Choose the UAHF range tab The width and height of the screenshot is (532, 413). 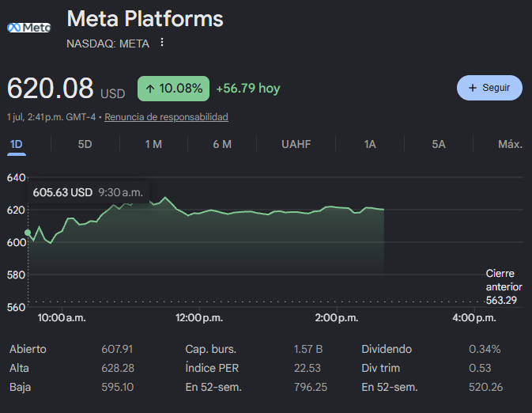coord(296,144)
